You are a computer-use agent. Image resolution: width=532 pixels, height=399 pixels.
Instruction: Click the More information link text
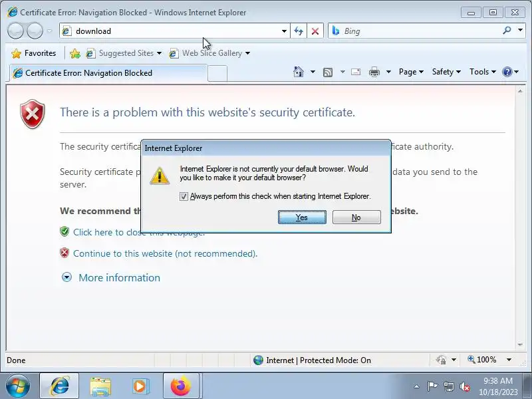120,277
